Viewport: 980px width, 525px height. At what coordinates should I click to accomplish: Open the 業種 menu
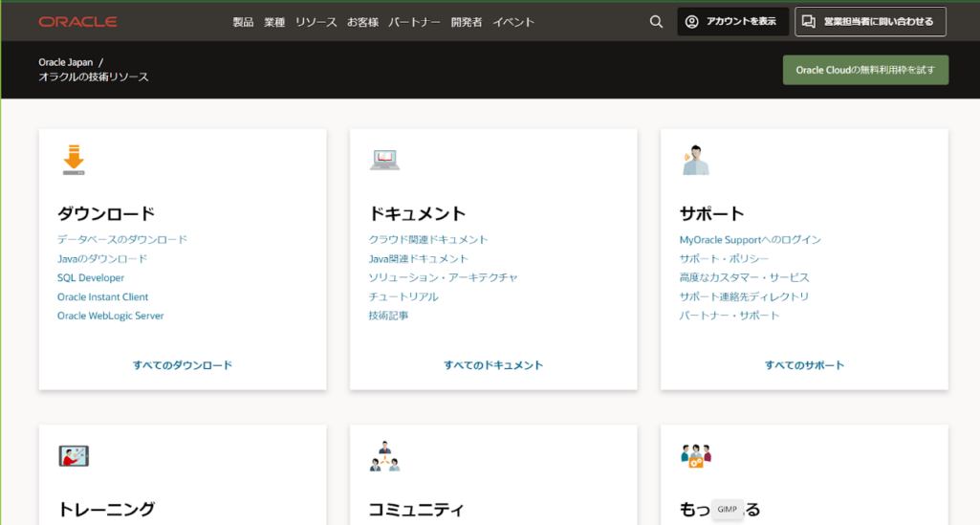tap(274, 22)
